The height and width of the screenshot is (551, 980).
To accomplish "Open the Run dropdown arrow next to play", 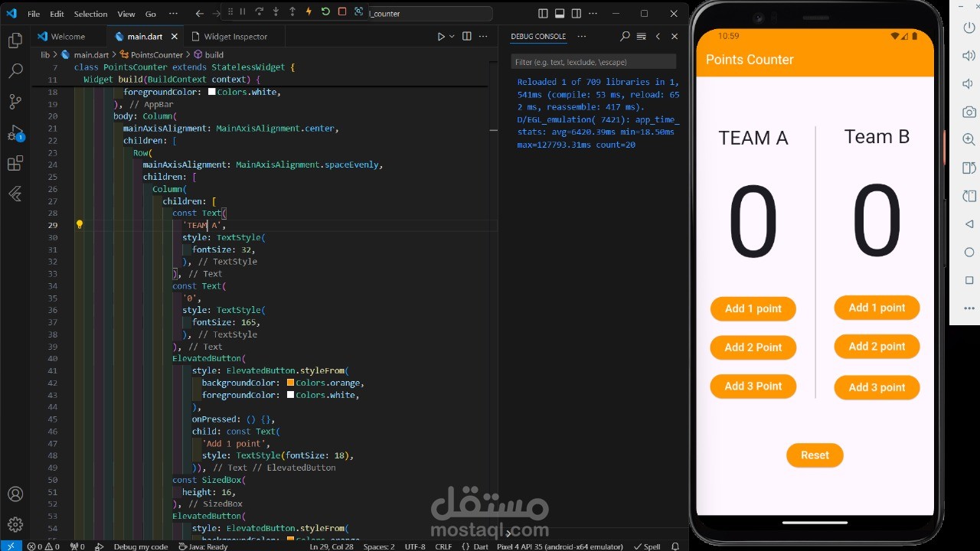I will pos(452,36).
